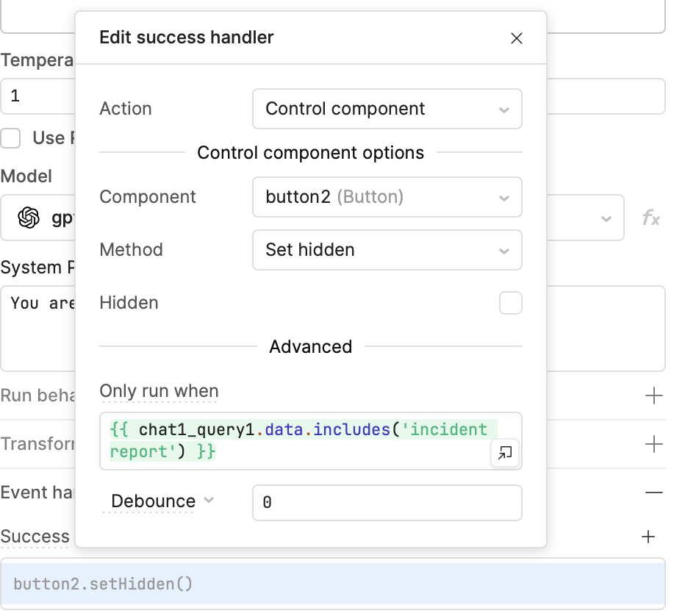This screenshot has width=685, height=616.
Task: Toggle the fx dynamic mode icon for Model
Action: point(650,218)
